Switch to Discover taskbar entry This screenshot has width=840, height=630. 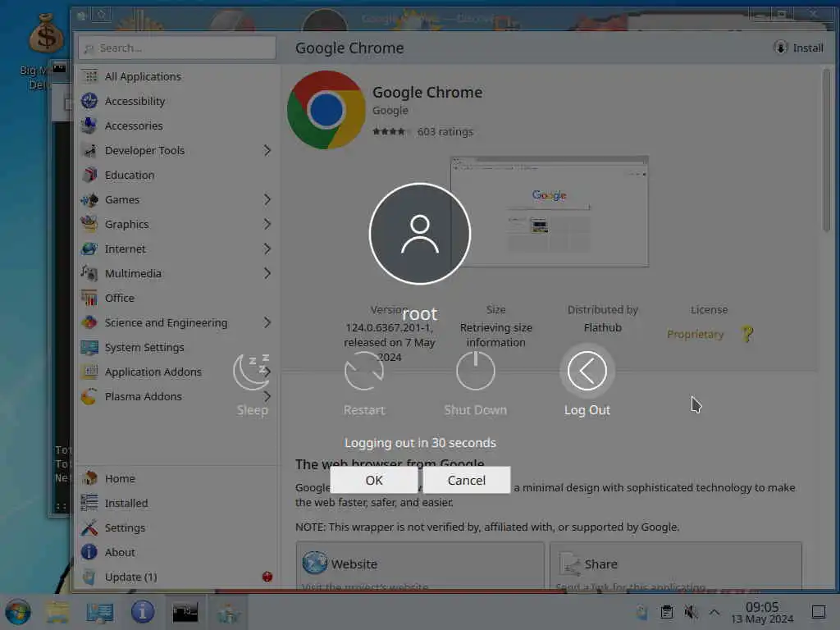[228, 612]
